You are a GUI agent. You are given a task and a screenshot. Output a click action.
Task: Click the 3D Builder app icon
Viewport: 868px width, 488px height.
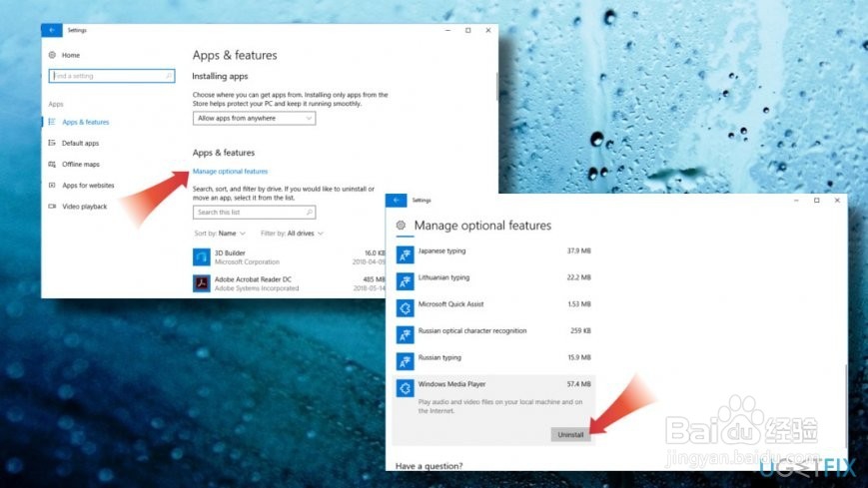[202, 257]
